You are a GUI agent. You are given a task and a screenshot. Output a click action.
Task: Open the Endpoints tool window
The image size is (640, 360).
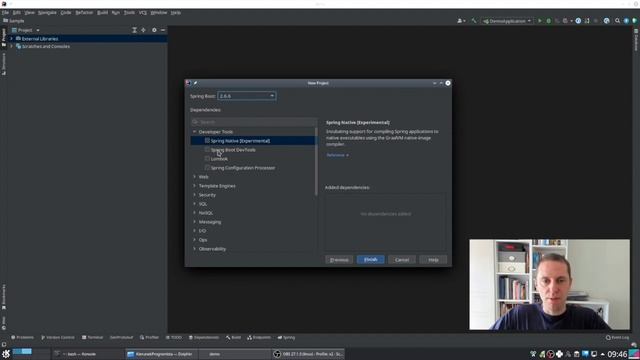click(259, 338)
